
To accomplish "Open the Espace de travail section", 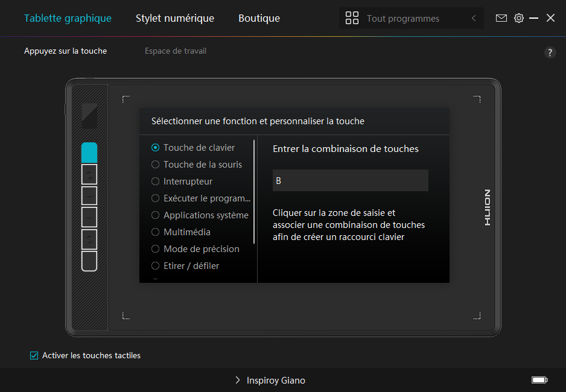I will coord(176,51).
